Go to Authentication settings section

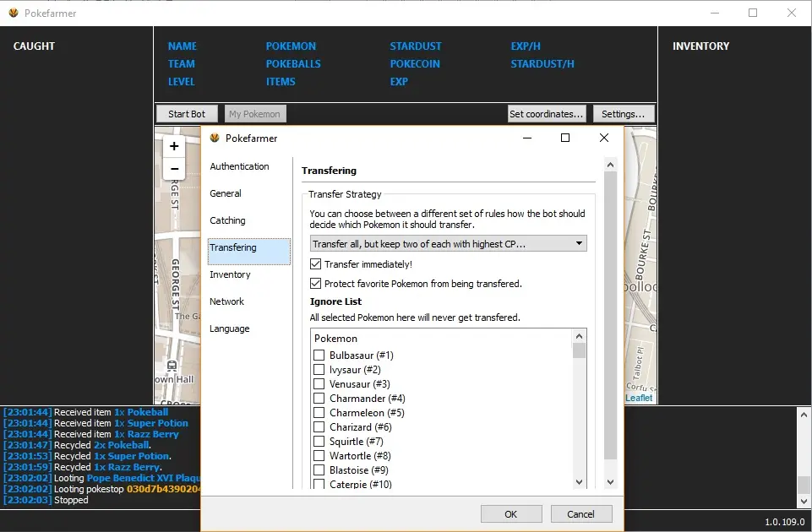coord(239,166)
